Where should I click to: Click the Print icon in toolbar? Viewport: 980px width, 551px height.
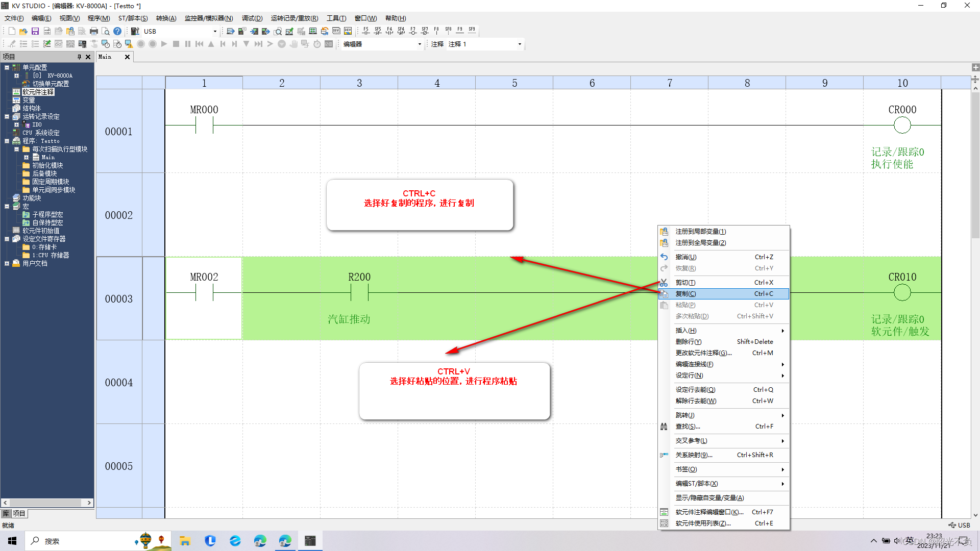point(94,31)
